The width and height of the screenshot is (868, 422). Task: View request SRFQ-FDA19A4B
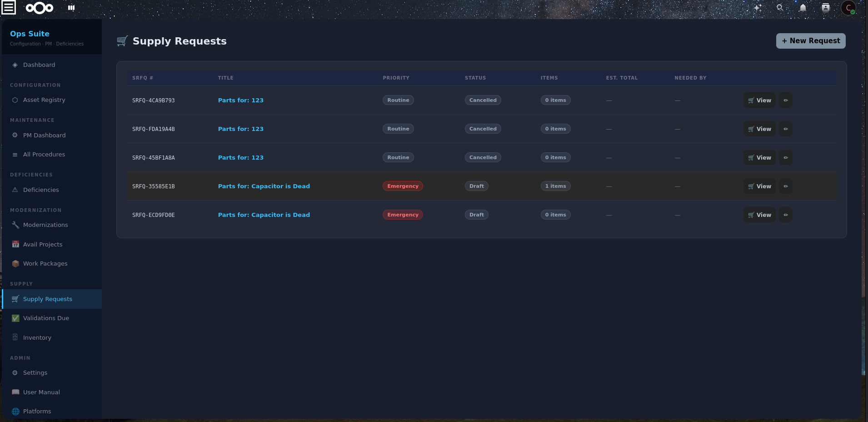tap(759, 129)
